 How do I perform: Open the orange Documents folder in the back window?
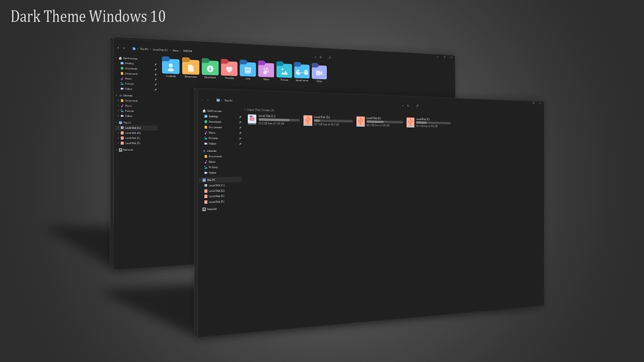pyautogui.click(x=191, y=67)
